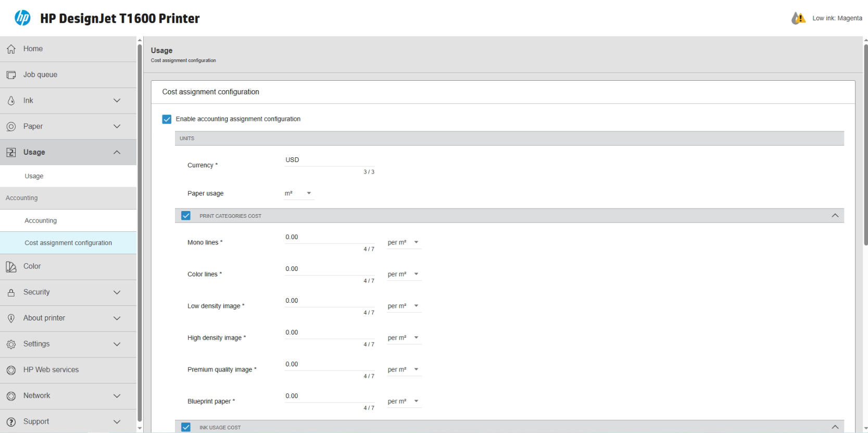
Task: Click the Security padlock icon
Action: (11, 293)
